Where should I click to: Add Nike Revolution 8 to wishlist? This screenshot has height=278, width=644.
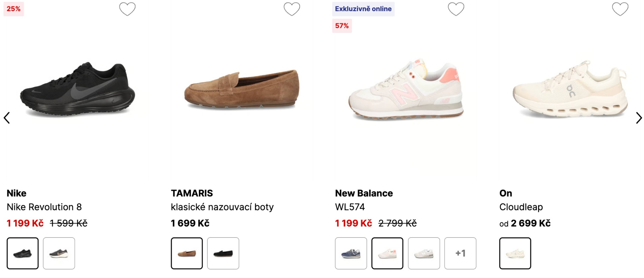pyautogui.click(x=127, y=9)
